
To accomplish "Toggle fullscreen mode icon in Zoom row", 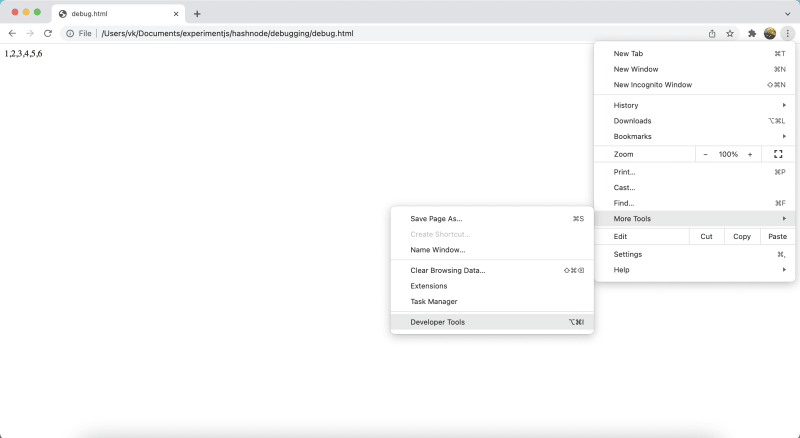I will pos(778,154).
